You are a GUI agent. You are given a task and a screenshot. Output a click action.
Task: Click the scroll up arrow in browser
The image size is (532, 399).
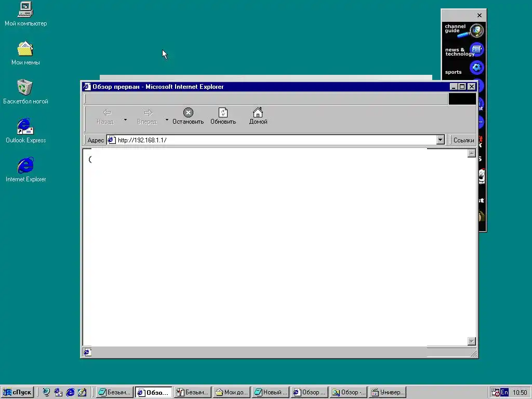[472, 153]
